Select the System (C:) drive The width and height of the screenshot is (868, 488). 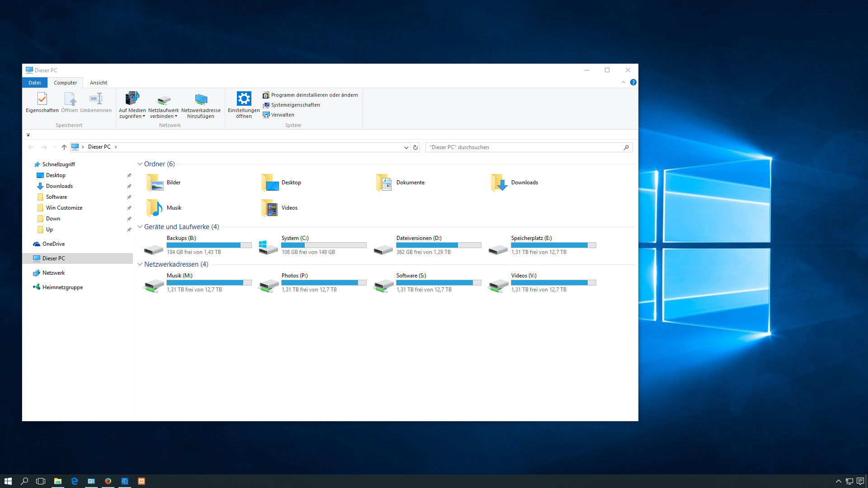[x=312, y=245]
